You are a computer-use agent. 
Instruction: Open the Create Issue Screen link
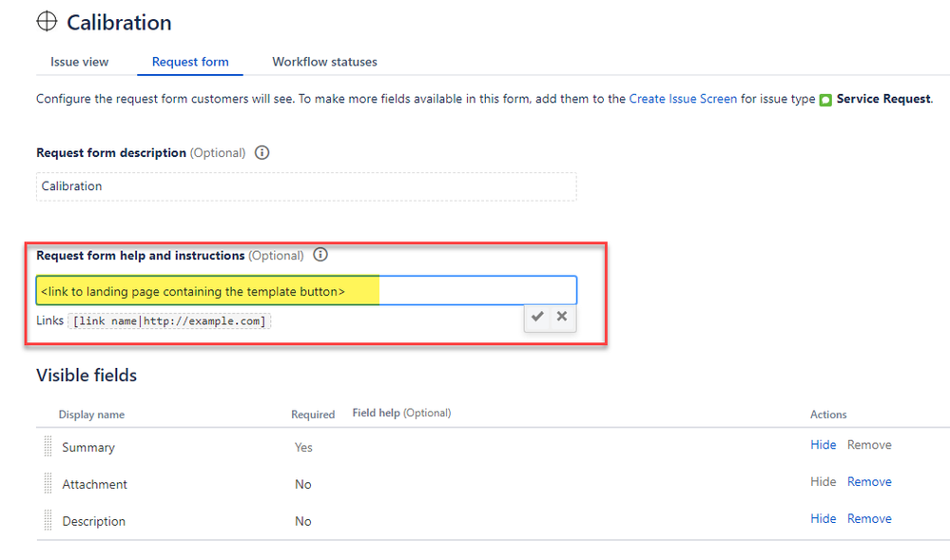click(x=683, y=99)
